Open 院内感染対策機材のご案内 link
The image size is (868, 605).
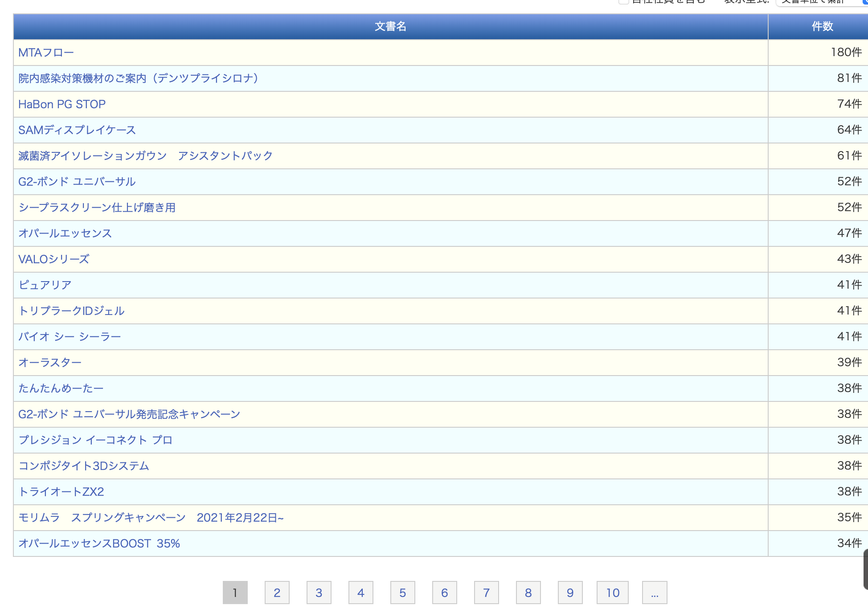point(138,78)
